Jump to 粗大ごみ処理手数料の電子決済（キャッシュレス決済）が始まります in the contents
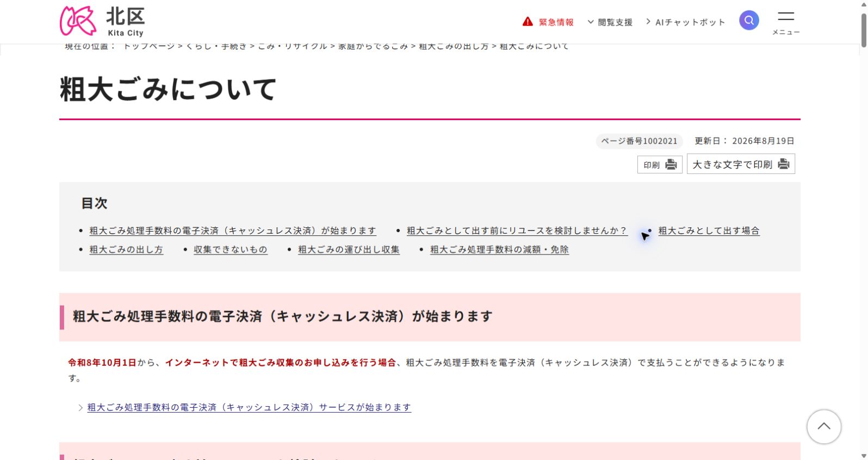868x460 pixels. tap(233, 231)
